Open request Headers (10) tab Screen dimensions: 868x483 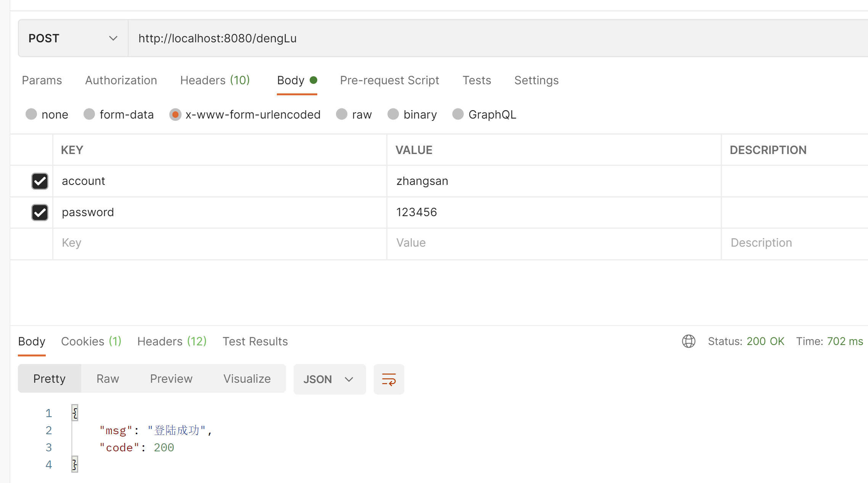coord(215,80)
